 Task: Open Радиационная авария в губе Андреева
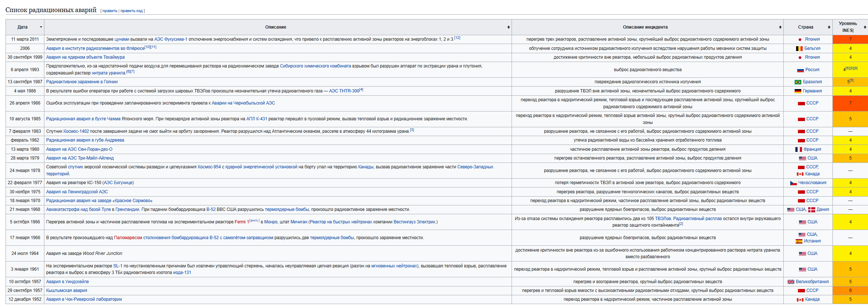85,140
